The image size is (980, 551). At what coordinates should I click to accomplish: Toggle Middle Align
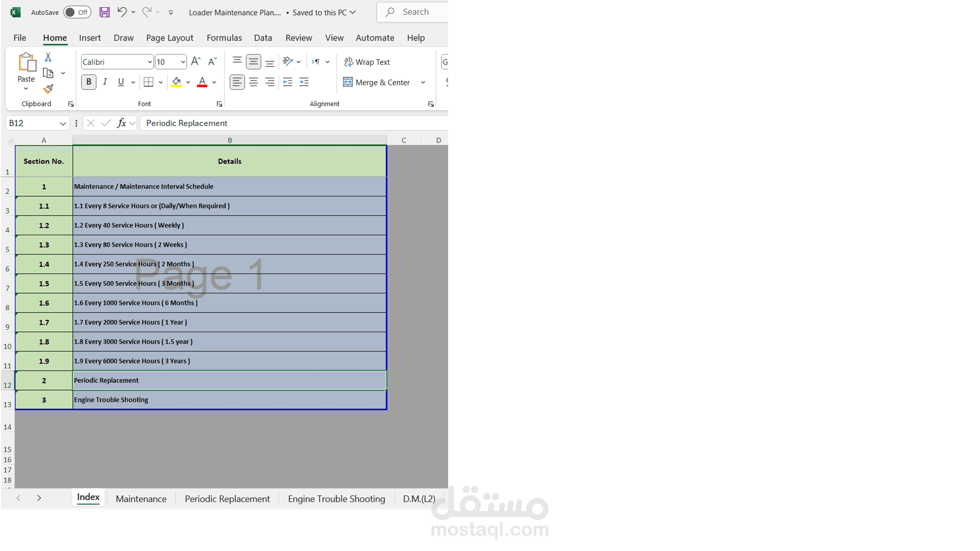pos(253,62)
